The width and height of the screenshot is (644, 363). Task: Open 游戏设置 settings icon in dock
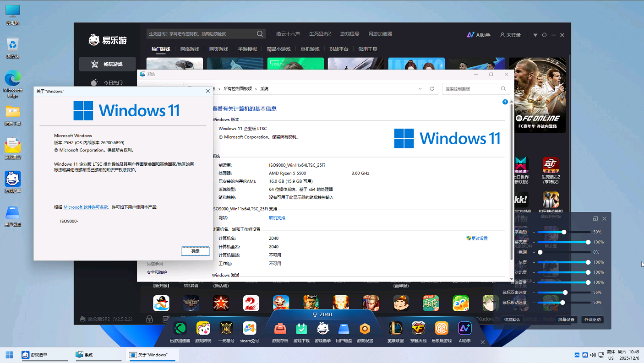click(365, 329)
